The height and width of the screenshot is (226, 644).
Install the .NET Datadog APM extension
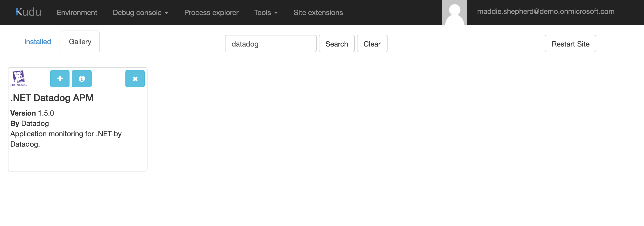coord(59,78)
